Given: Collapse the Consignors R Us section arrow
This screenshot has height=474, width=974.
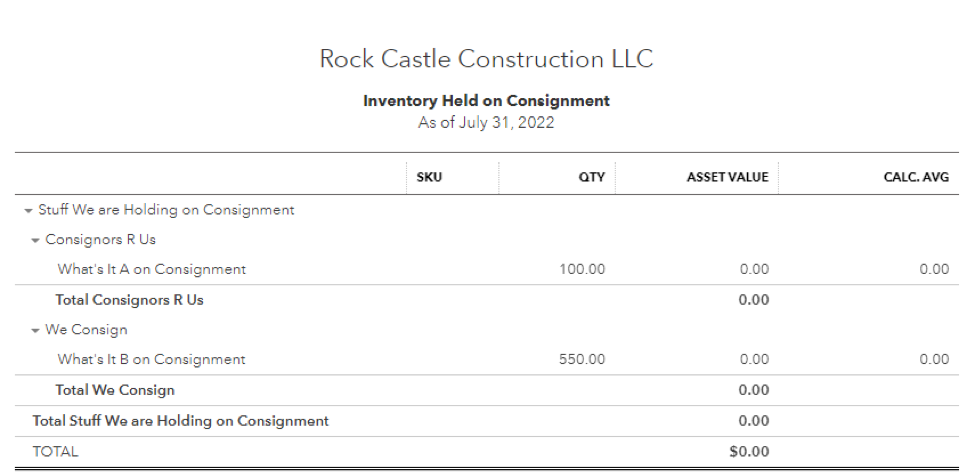Looking at the screenshot, I should (x=36, y=241).
